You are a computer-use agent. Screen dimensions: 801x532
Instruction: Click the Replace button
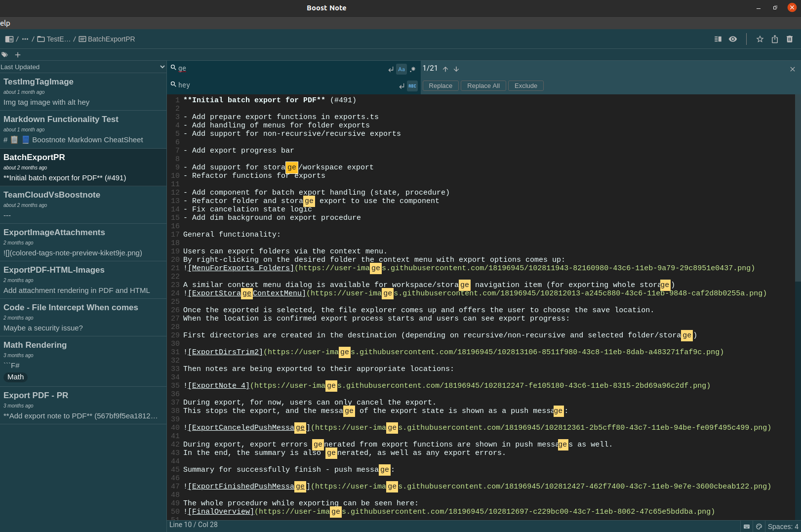click(x=441, y=86)
